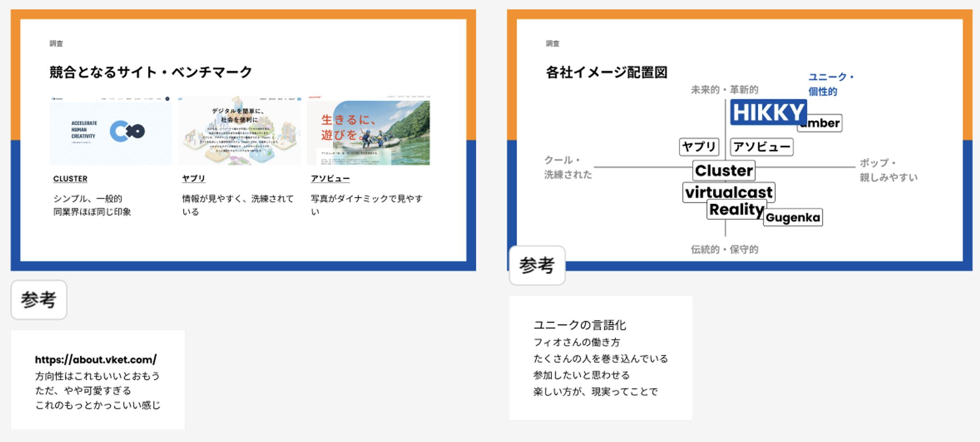980x442 pixels.
Task: Click the これのもっとかっこいい感じ note line
Action: [x=98, y=405]
